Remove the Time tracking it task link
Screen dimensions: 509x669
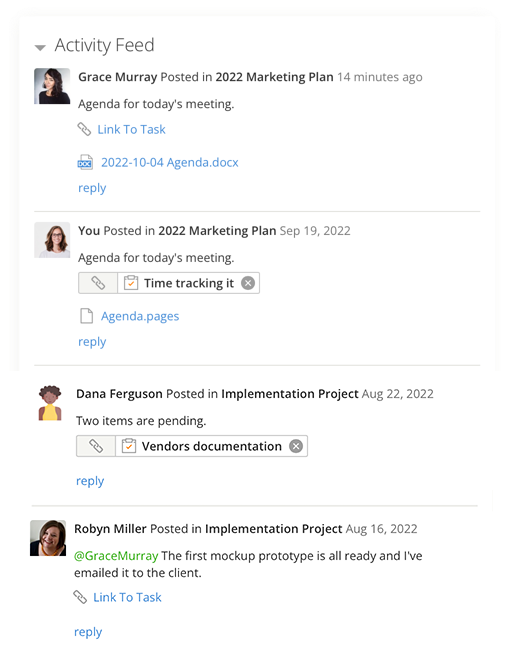coord(248,283)
